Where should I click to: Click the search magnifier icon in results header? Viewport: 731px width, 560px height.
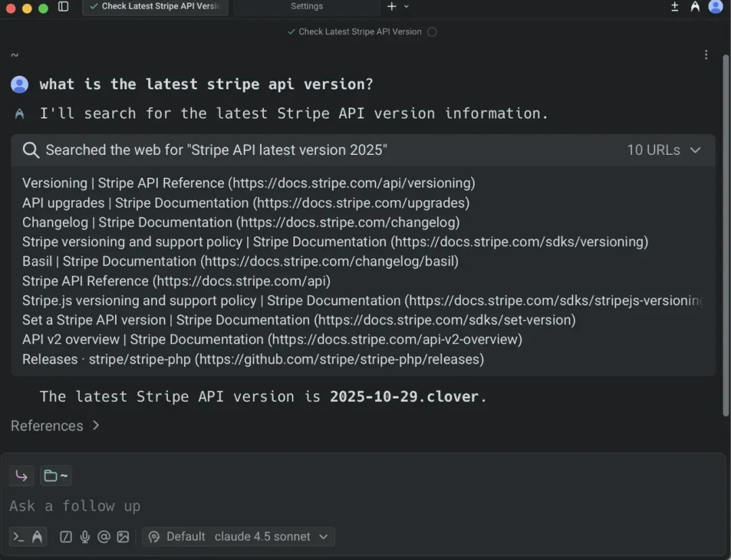pyautogui.click(x=30, y=150)
